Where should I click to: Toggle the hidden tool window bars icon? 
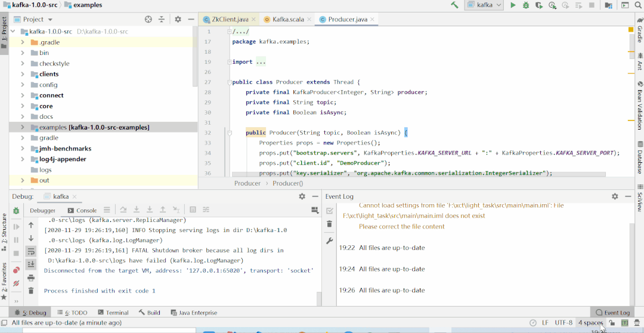(4, 323)
